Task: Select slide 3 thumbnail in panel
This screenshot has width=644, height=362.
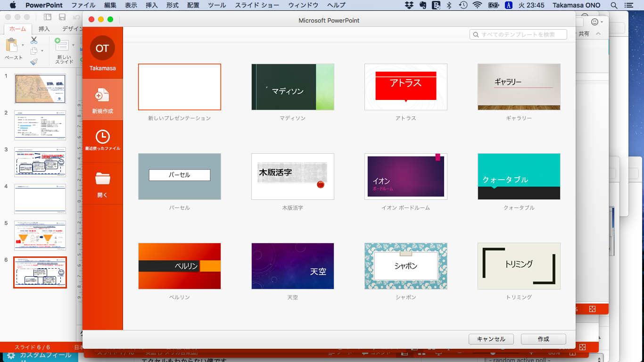Action: [x=40, y=162]
